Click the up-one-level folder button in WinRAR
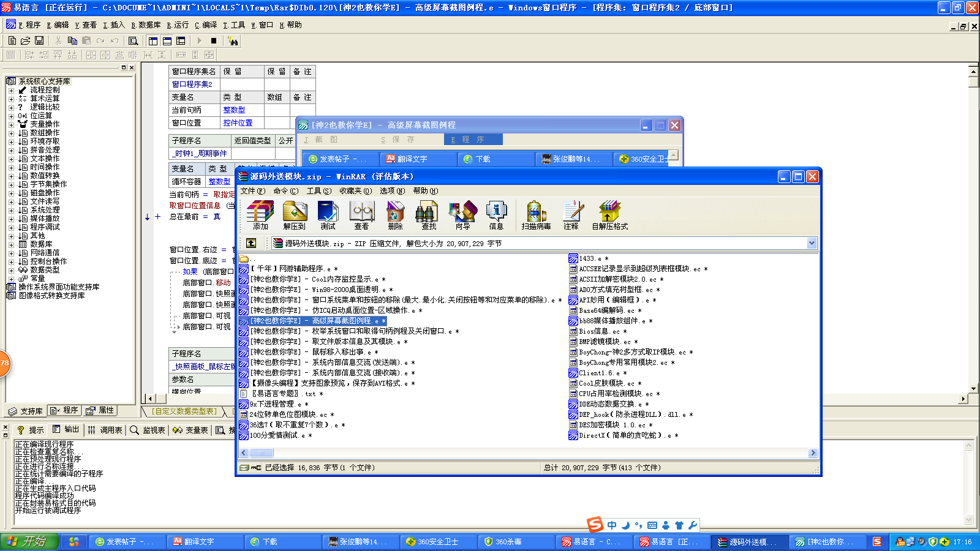This screenshot has height=551, width=980. [251, 243]
